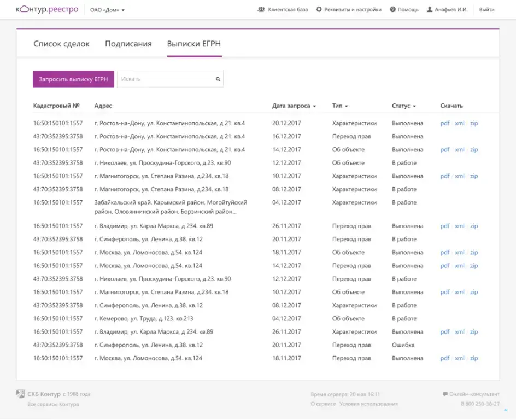Viewport: 516px width, 420px height.
Task: Download xml for 26.11.2017 Переход прав row
Action: [x=460, y=226]
